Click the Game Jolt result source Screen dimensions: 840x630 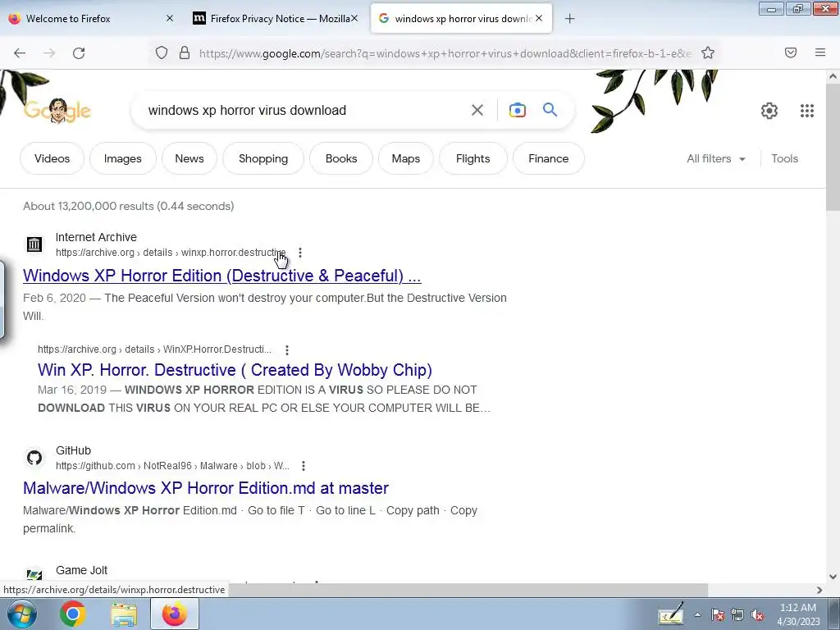[x=81, y=570]
